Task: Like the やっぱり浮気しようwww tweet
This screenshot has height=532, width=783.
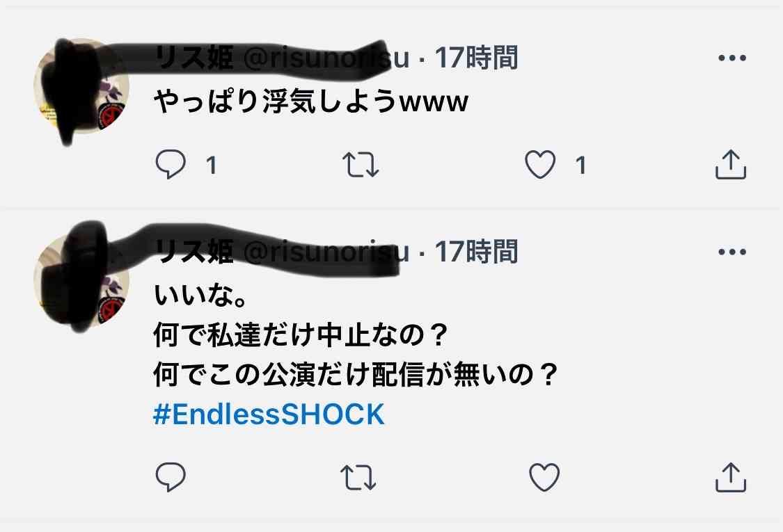Action: tap(540, 164)
